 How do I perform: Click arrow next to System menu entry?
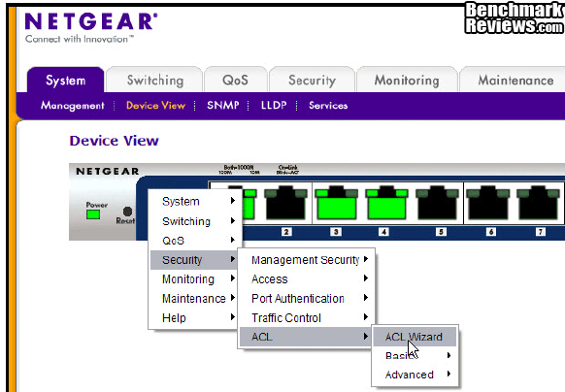[233, 200]
